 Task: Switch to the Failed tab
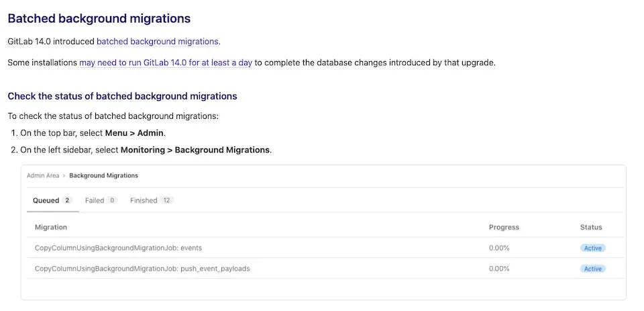pyautogui.click(x=95, y=200)
